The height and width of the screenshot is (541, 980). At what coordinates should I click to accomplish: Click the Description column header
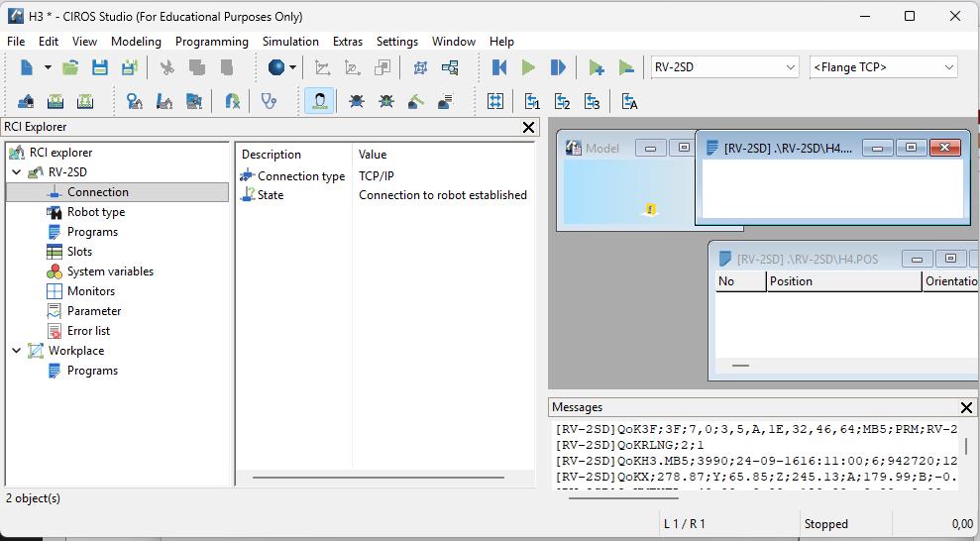[293, 155]
